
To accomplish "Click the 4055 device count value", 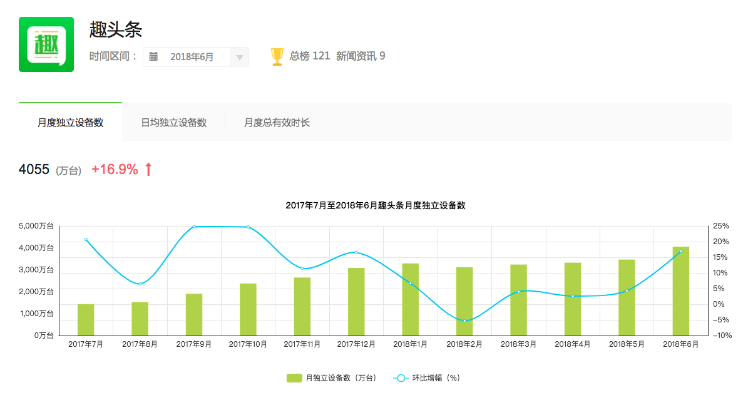I will [34, 169].
